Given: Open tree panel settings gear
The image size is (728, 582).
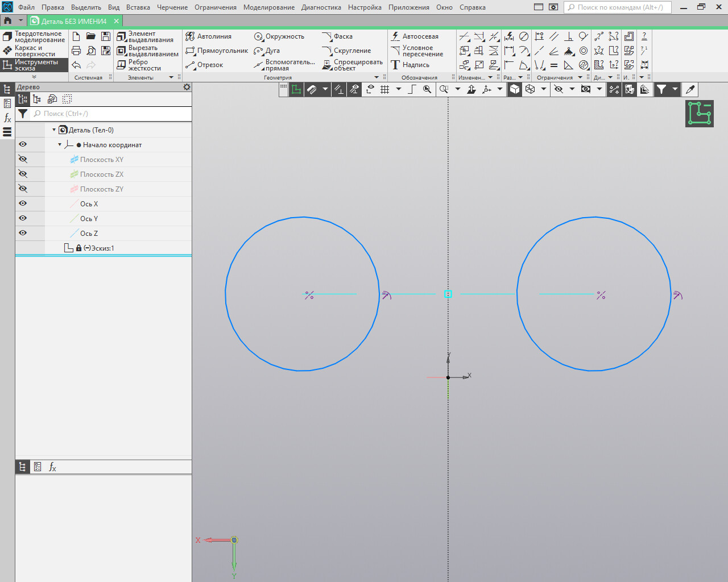Looking at the screenshot, I should point(187,87).
